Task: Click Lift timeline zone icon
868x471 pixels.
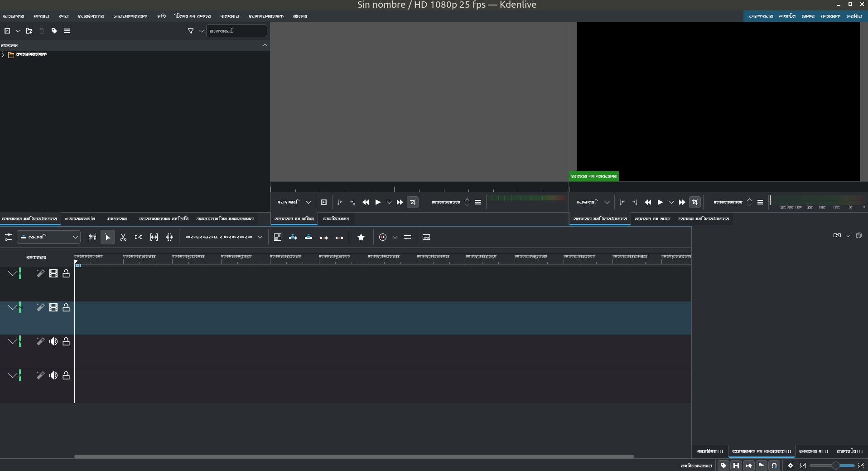Action: (339, 237)
